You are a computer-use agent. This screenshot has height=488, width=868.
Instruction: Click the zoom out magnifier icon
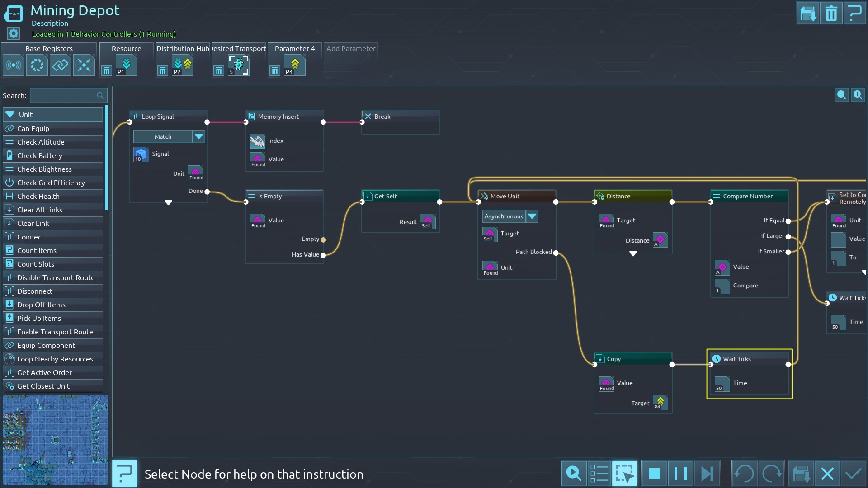pyautogui.click(x=841, y=95)
